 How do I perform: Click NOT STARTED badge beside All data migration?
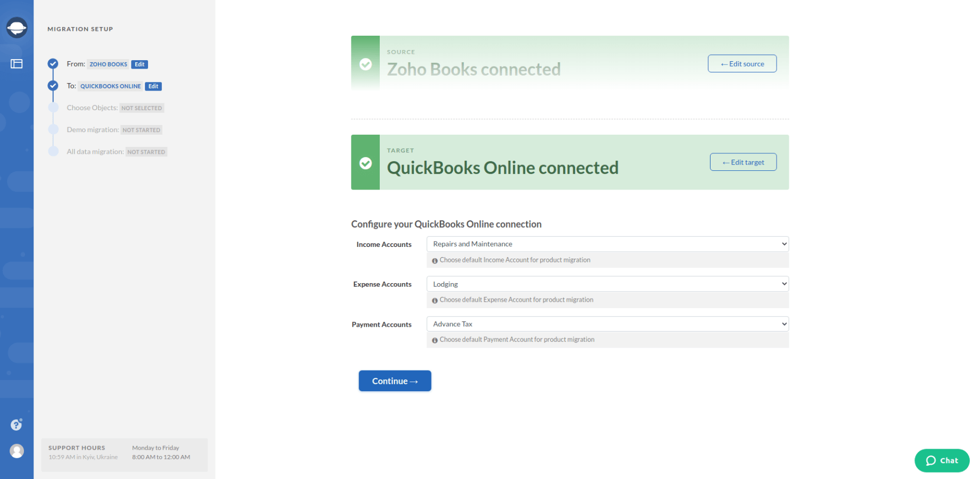pos(146,152)
